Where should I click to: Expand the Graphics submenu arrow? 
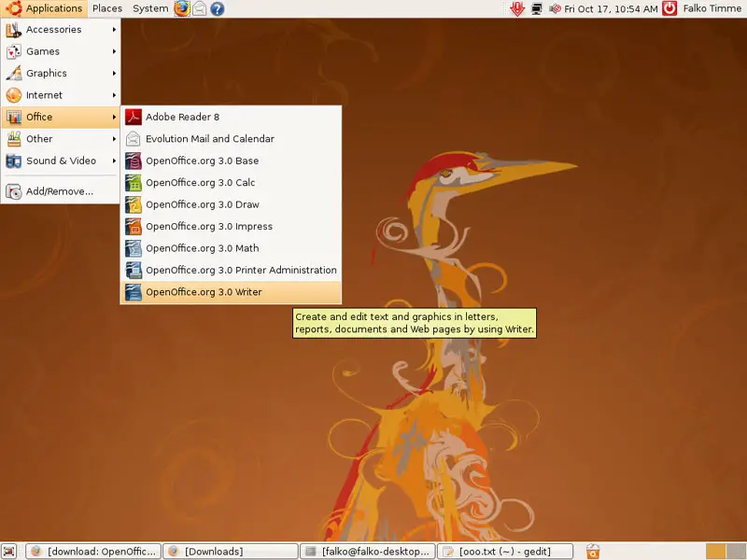pos(114,74)
